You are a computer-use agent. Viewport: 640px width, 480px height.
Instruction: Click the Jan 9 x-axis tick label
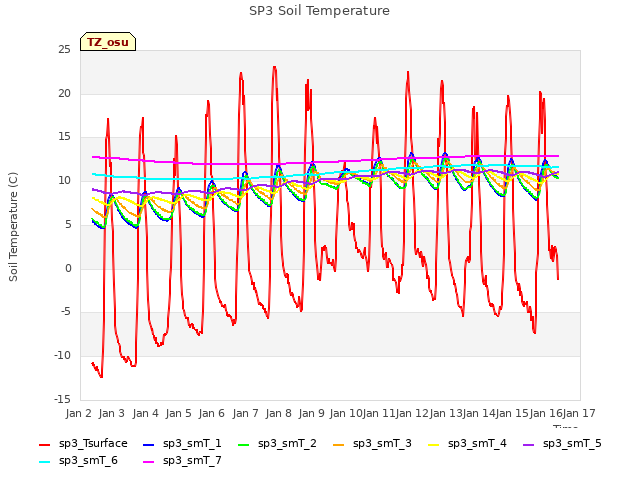312,413
